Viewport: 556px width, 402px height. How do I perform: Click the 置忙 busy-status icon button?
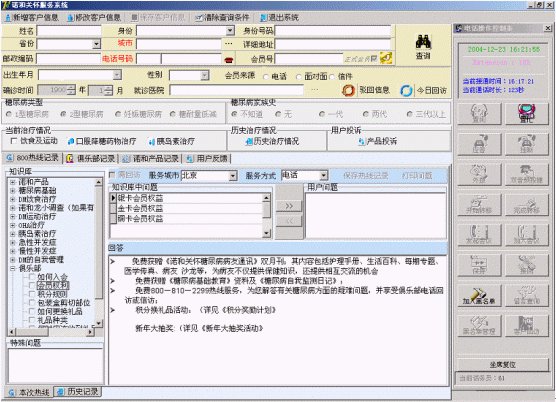(x=527, y=113)
